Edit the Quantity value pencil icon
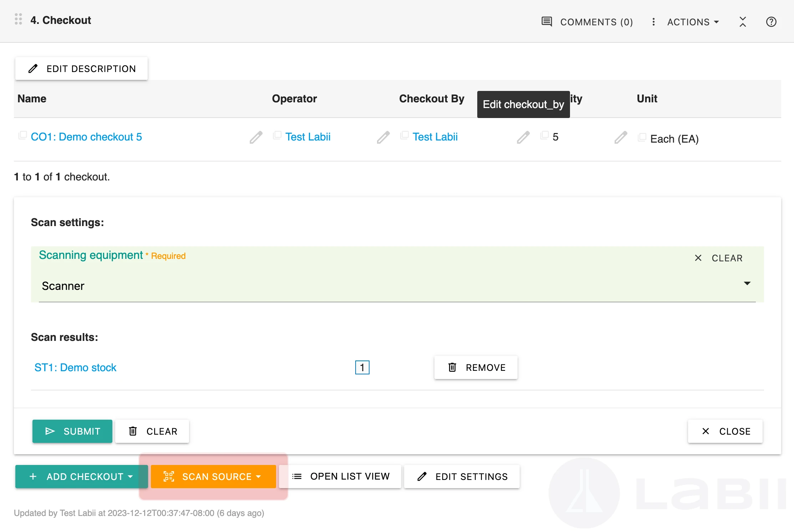The height and width of the screenshot is (532, 794). point(523,137)
